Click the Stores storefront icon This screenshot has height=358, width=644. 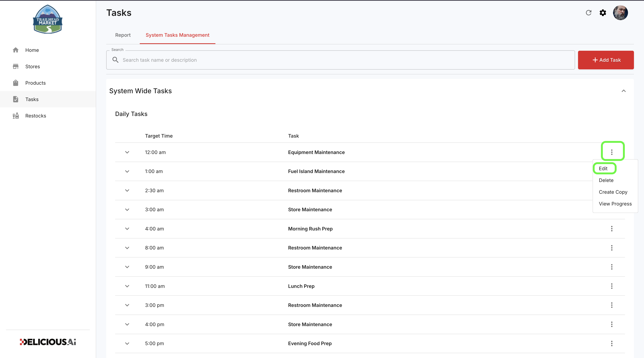point(15,66)
